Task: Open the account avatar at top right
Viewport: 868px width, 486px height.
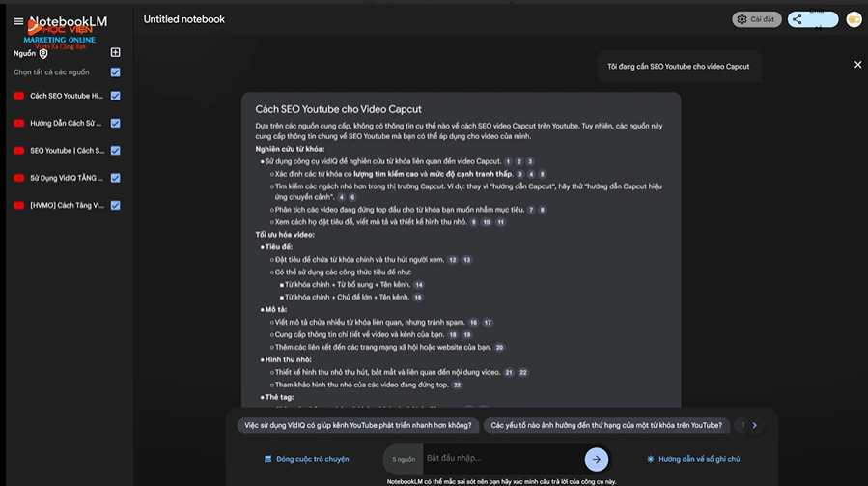Action: [854, 19]
